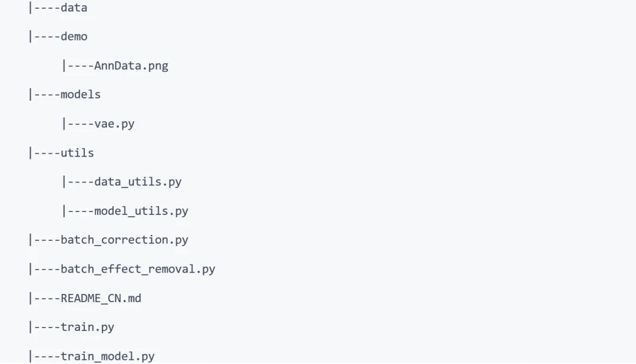This screenshot has height=364, width=636.
Task: Click the vae.py file name
Action: 114,124
